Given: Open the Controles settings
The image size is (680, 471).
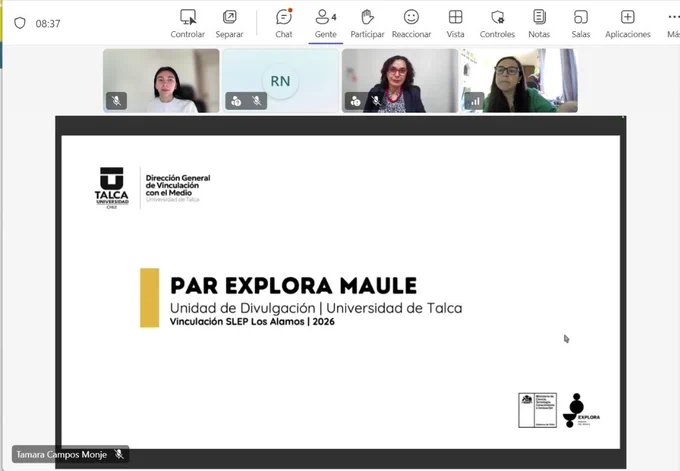Looking at the screenshot, I should (497, 24).
